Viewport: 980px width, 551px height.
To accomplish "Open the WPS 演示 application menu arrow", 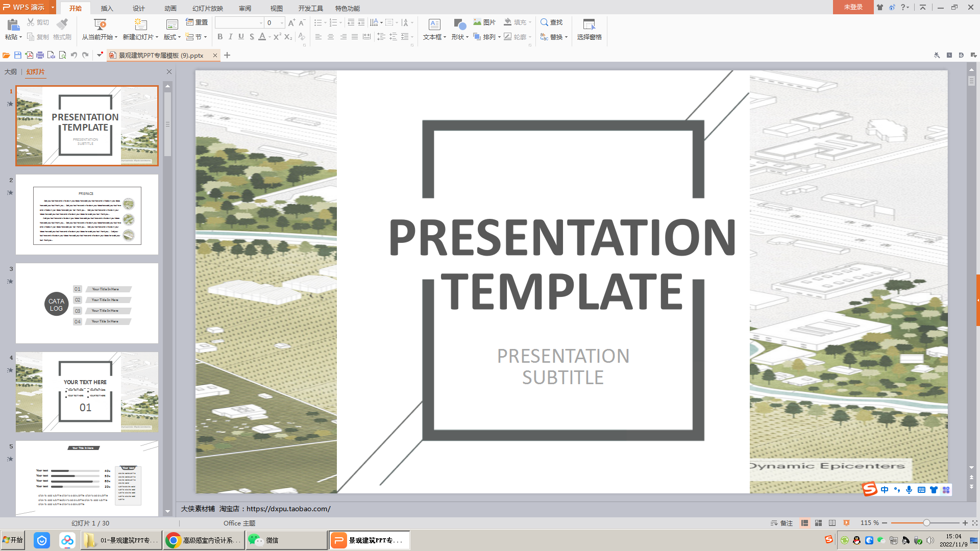I will (x=53, y=7).
